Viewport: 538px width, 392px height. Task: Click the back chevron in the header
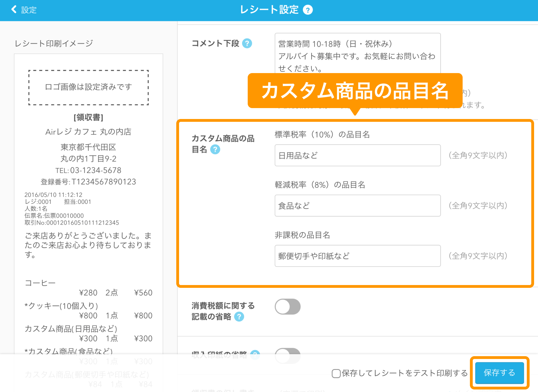coord(13,9)
